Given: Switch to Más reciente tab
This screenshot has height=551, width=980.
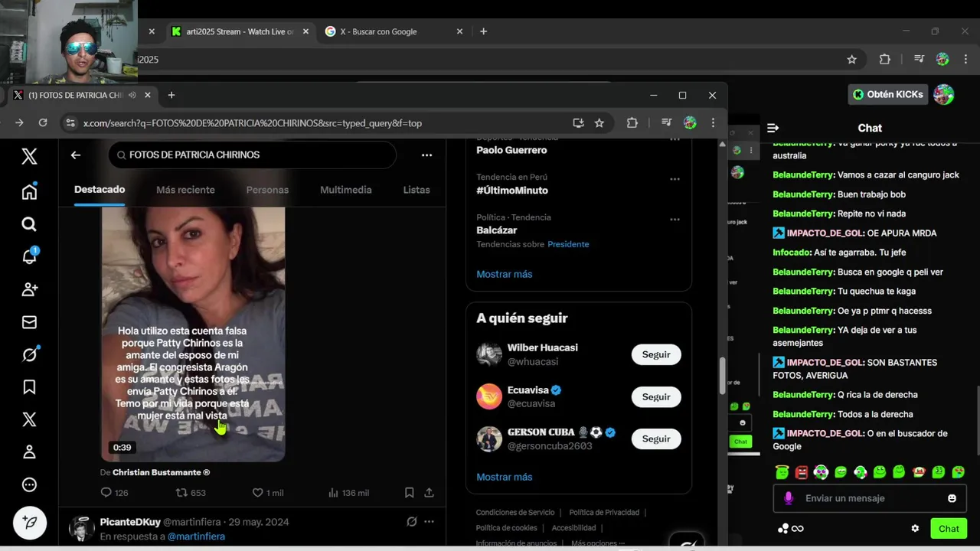Looking at the screenshot, I should [185, 190].
